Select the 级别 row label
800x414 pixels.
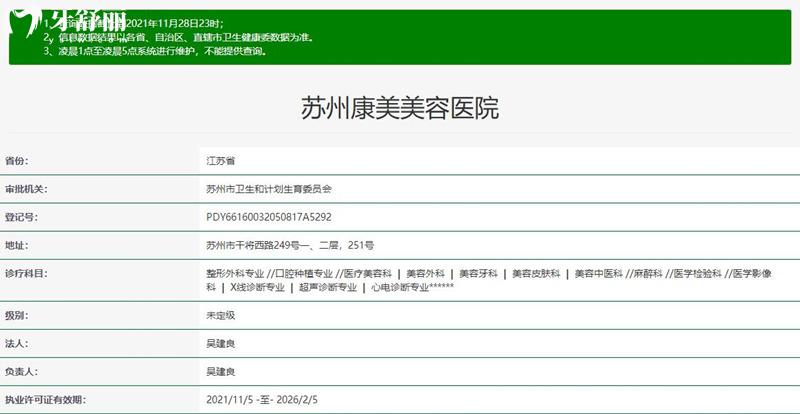click(17, 315)
